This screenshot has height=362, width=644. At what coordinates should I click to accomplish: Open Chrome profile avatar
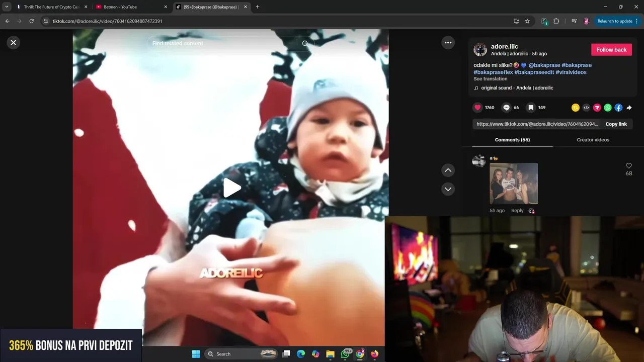coord(586,21)
